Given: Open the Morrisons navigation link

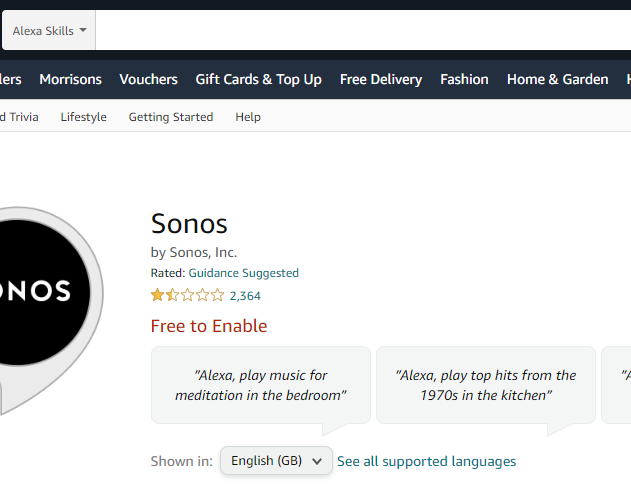Looking at the screenshot, I should [x=70, y=79].
